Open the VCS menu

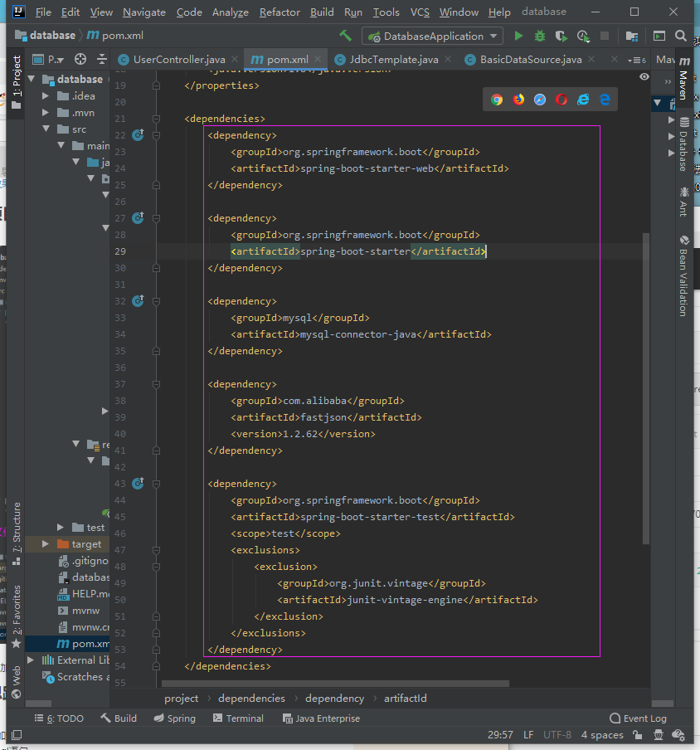[420, 12]
